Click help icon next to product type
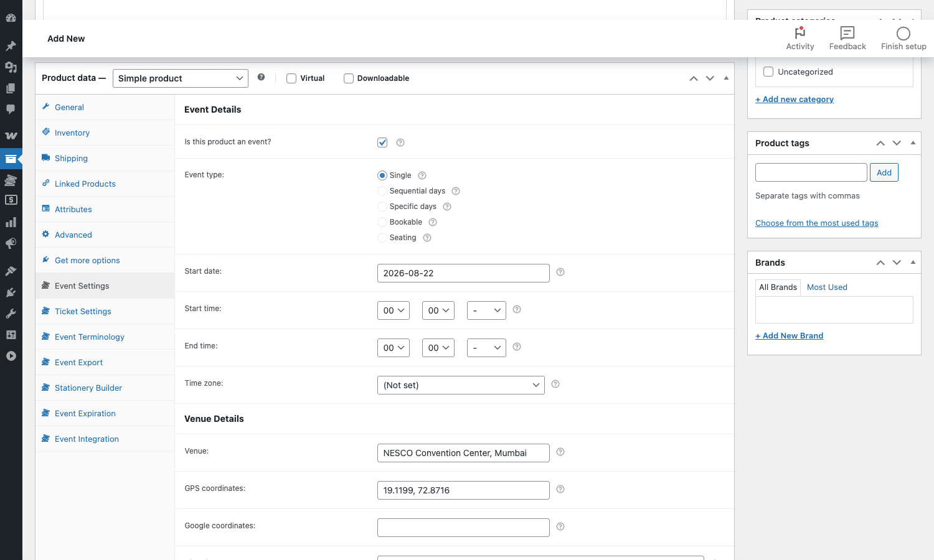The width and height of the screenshot is (934, 560). tap(261, 77)
